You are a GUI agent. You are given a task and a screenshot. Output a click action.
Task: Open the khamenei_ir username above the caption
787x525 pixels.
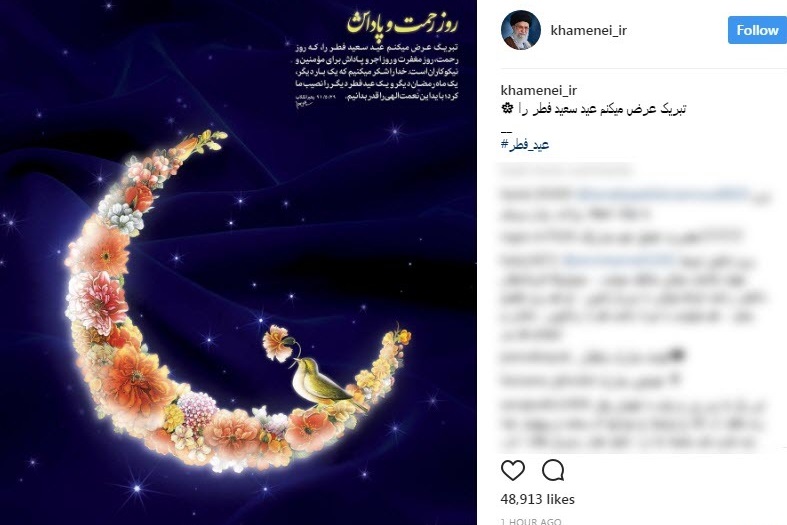539,90
